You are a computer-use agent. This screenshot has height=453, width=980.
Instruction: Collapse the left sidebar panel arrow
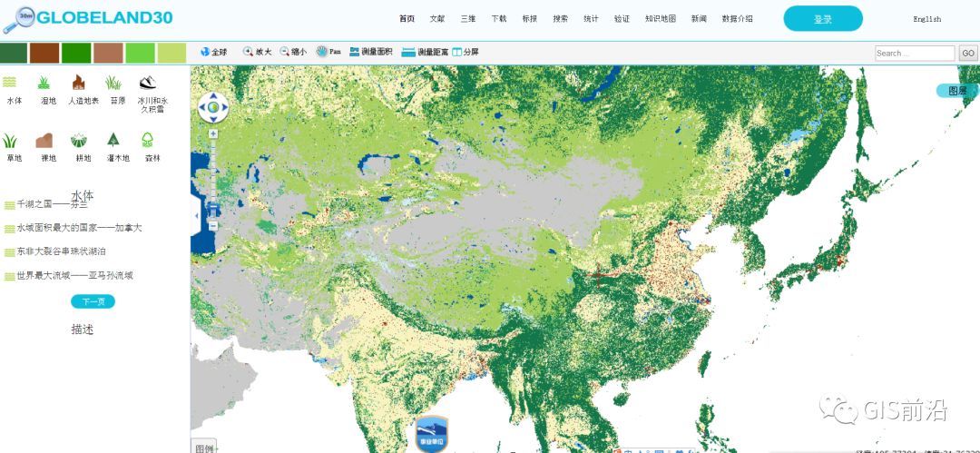[197, 215]
